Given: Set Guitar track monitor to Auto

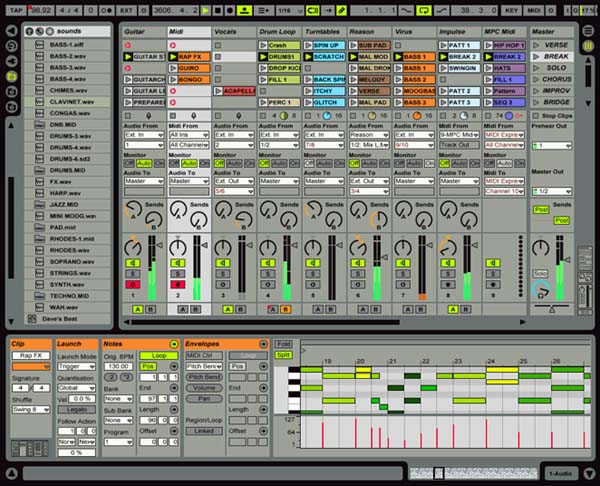Looking at the screenshot, I should tap(144, 163).
